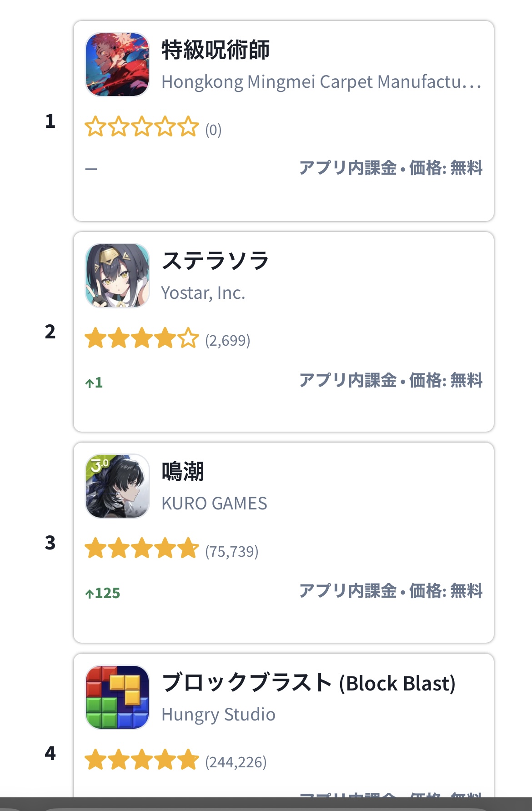Tap price info on the 鳴潮 card
The height and width of the screenshot is (811, 532).
391,591
